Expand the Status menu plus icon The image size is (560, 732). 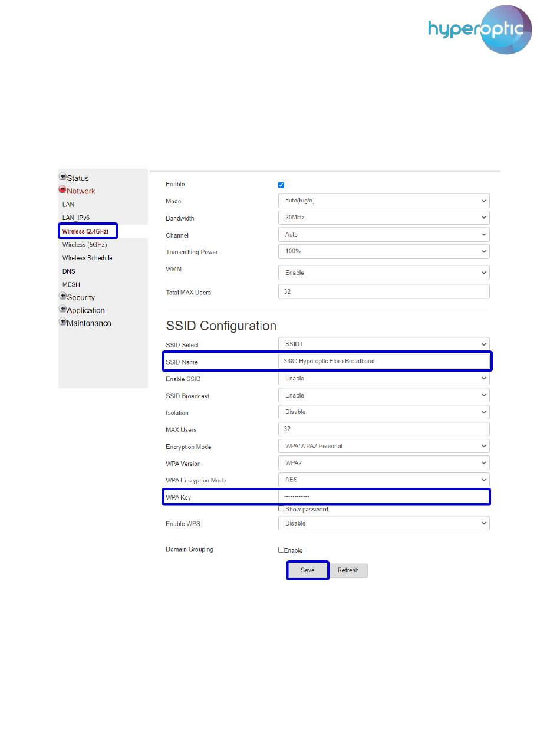tap(62, 177)
